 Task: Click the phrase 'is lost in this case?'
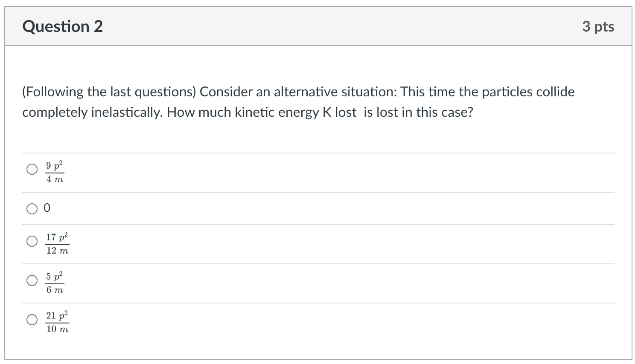point(419,113)
